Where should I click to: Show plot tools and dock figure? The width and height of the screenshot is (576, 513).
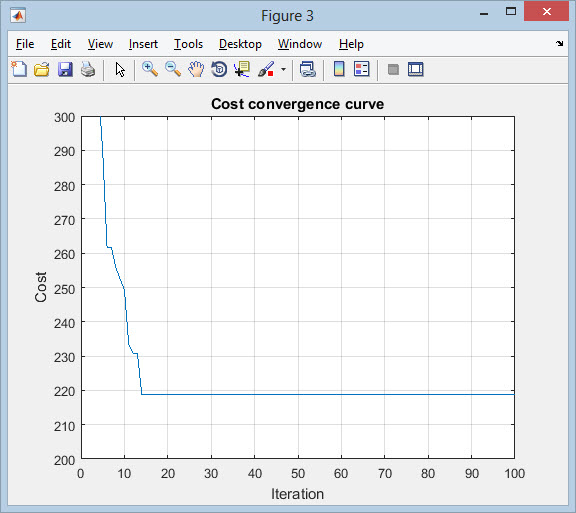click(416, 69)
